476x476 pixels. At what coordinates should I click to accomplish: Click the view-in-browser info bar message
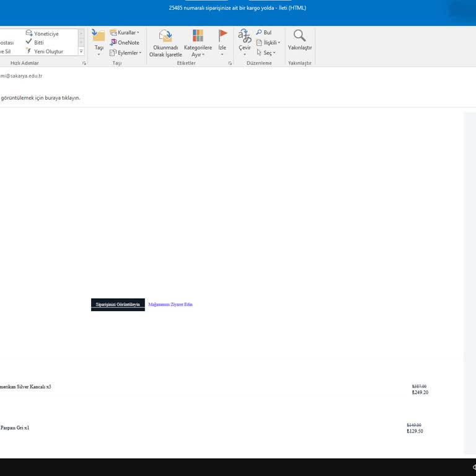point(41,98)
